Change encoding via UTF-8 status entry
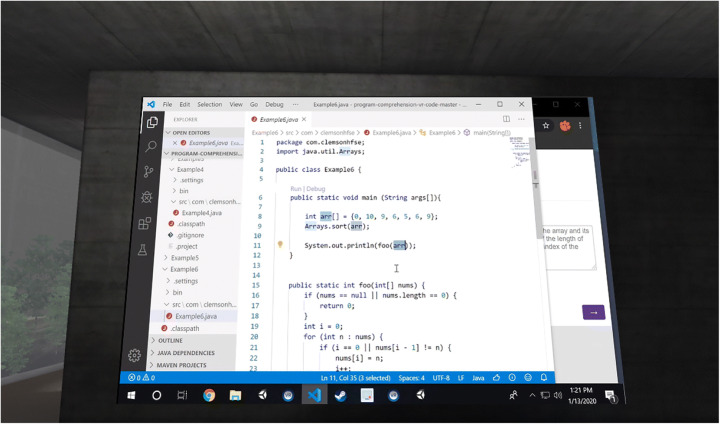The image size is (720, 424). pyautogui.click(x=441, y=378)
